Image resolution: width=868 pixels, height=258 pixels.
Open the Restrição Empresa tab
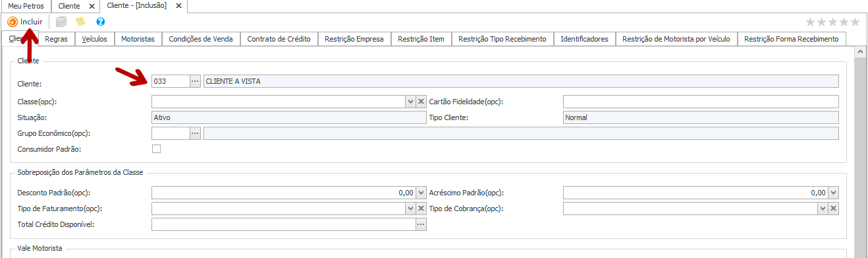pyautogui.click(x=354, y=39)
